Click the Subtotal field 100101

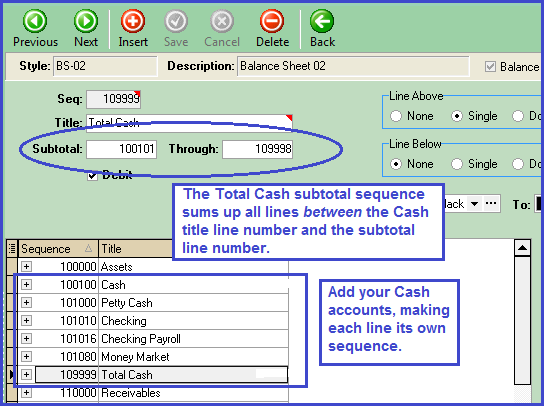point(121,149)
